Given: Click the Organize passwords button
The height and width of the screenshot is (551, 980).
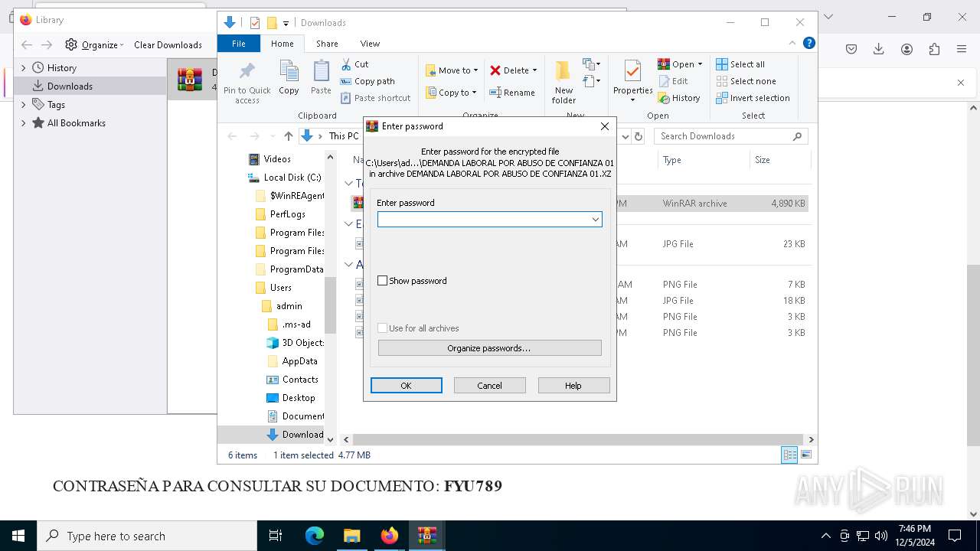Looking at the screenshot, I should (x=489, y=348).
